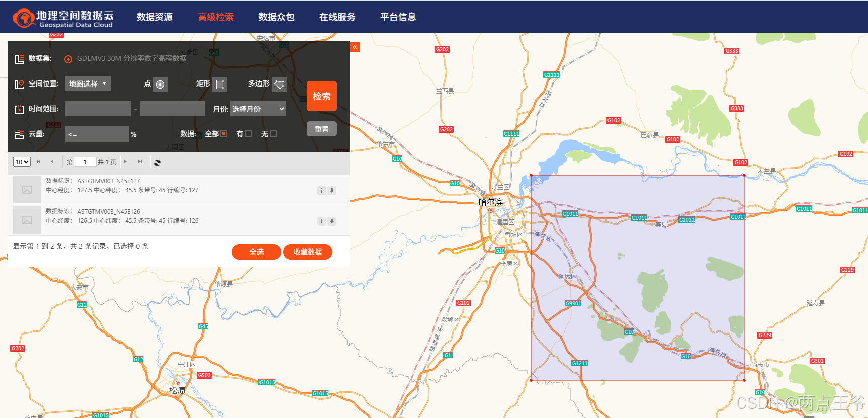This screenshot has width=868, height=418.
Task: Click the 延寿县 label on the map
Action: (816, 303)
